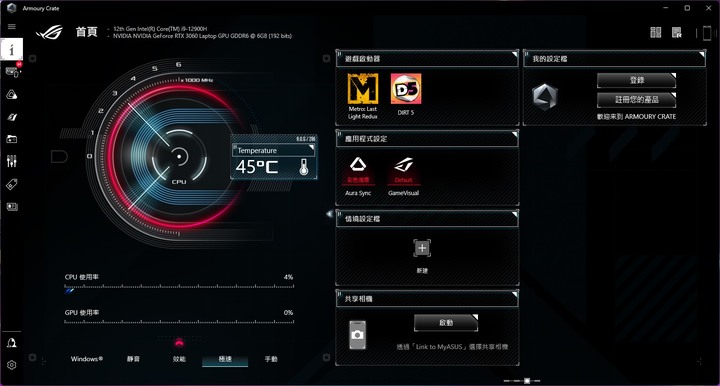The height and width of the screenshot is (386, 720).
Task: Expand the Temperature widget corner arrow
Action: click(x=312, y=147)
